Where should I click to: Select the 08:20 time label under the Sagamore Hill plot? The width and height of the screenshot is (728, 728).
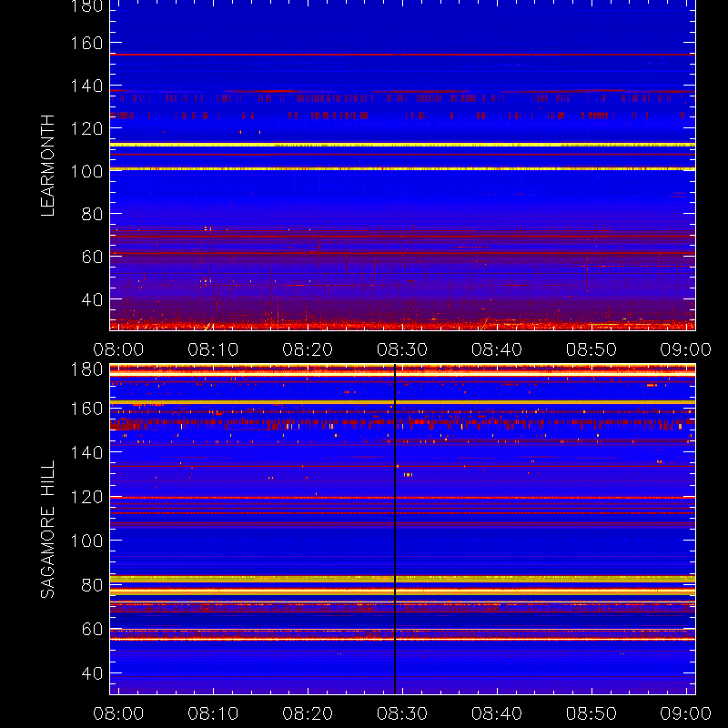pos(308,713)
